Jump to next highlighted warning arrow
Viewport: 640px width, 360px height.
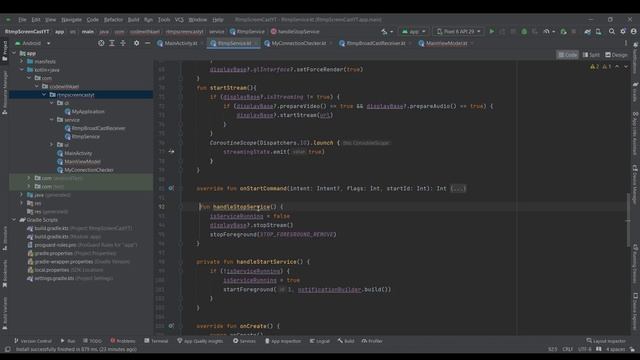626,67
